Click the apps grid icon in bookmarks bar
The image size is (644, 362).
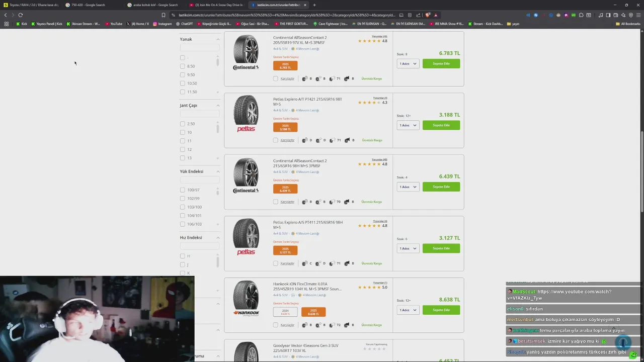[x=6, y=24]
